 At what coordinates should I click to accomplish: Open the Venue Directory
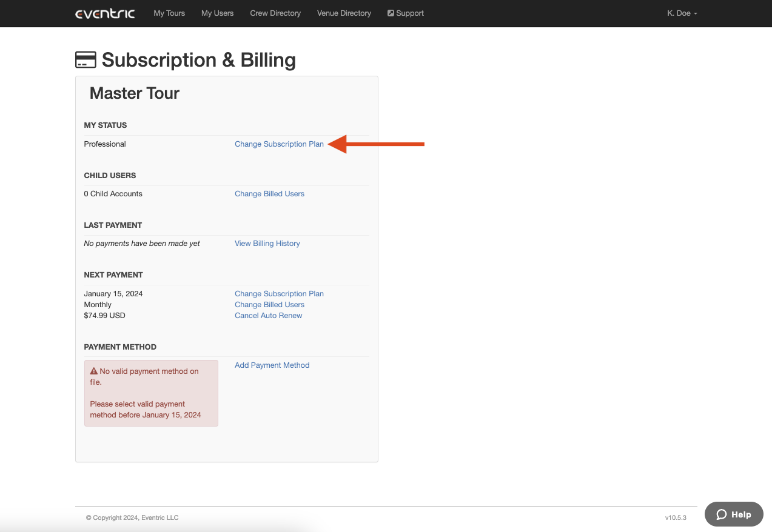click(x=344, y=13)
